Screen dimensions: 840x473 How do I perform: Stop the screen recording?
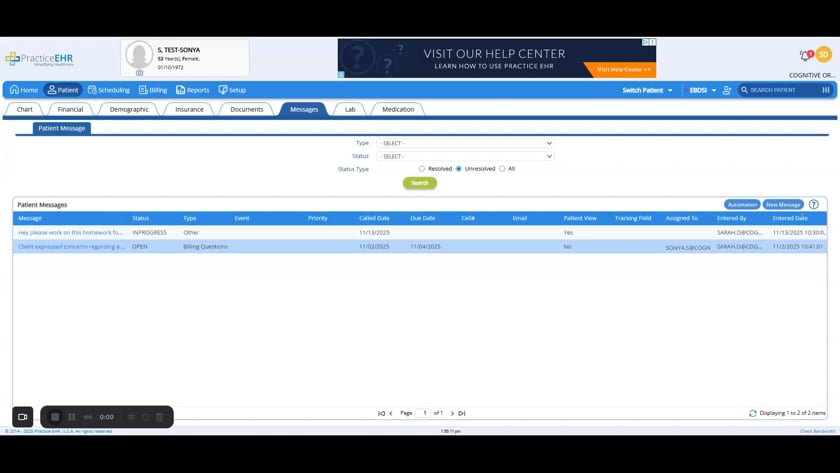coord(55,417)
